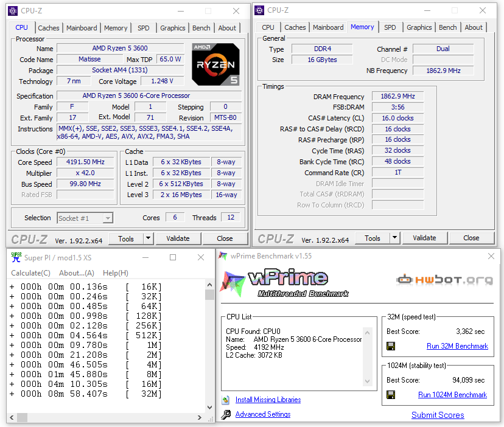Screen dimensions: 504x427
Task: Switch to Caches tab in left CPU-Z window
Action: [x=49, y=28]
